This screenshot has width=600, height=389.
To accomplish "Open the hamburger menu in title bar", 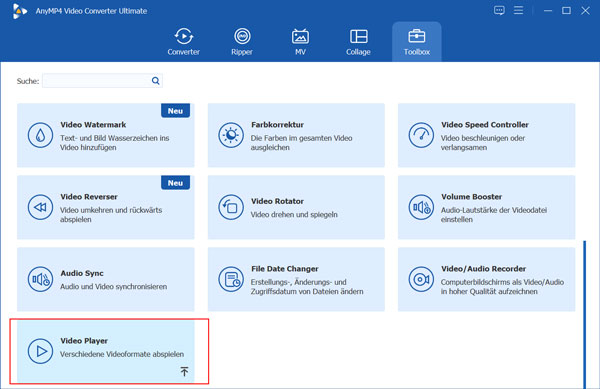I will (518, 10).
